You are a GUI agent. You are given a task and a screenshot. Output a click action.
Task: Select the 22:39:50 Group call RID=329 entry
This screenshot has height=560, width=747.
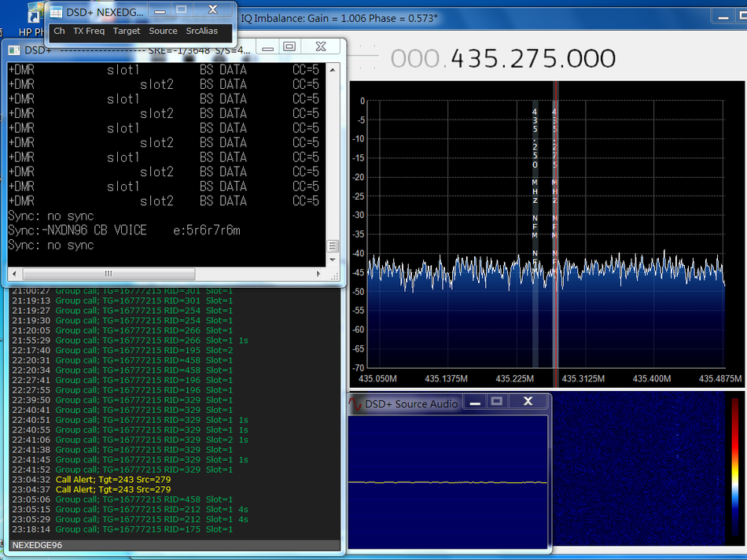(123, 400)
